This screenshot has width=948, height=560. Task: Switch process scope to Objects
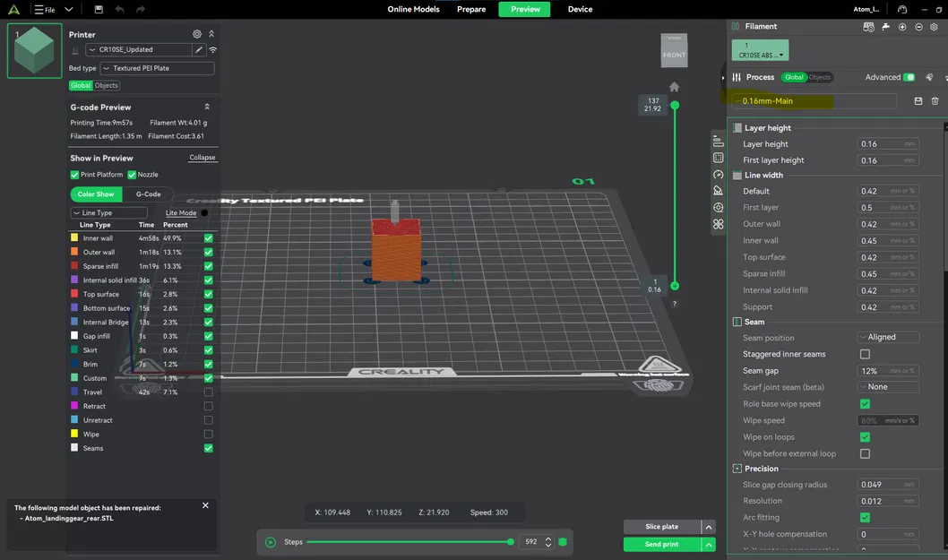(820, 77)
